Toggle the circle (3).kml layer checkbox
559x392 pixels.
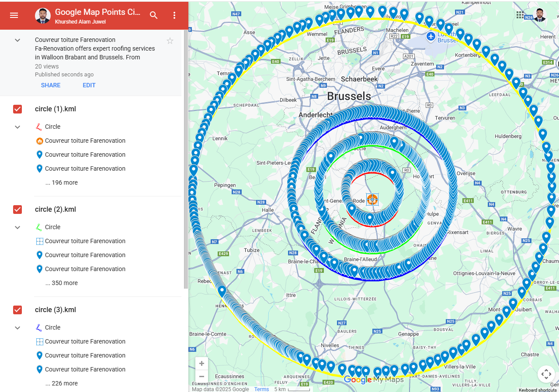(17, 310)
